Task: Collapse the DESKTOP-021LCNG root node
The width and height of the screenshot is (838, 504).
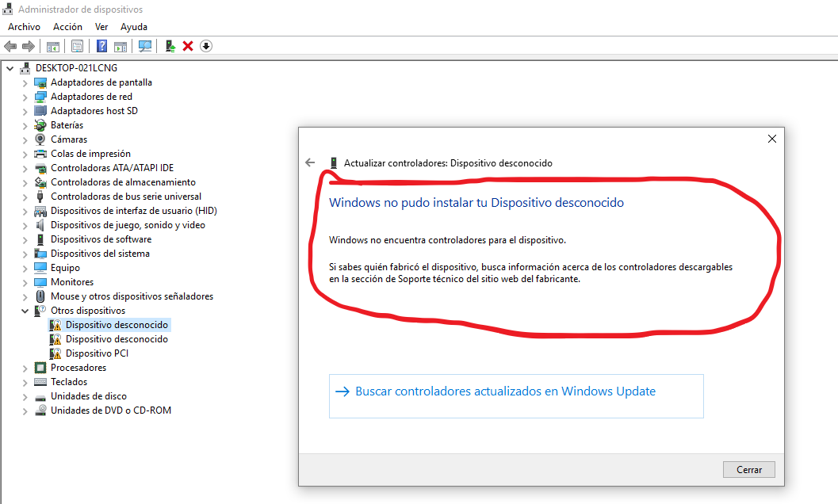Action: pyautogui.click(x=10, y=68)
